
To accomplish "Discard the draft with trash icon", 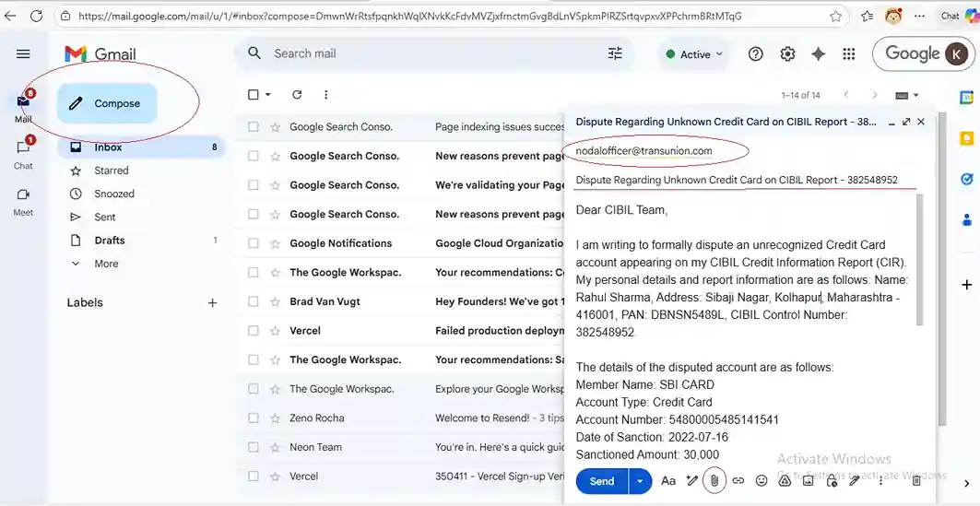I will (x=915, y=480).
